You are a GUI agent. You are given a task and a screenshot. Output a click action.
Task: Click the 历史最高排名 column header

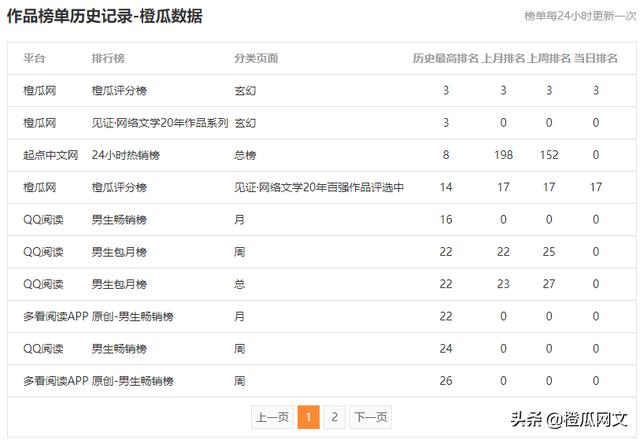pos(445,58)
